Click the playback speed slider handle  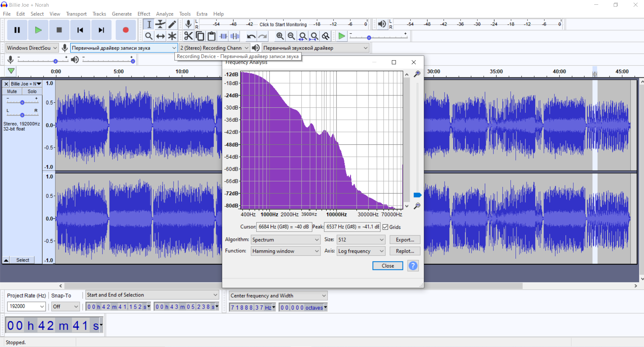pyautogui.click(x=369, y=37)
